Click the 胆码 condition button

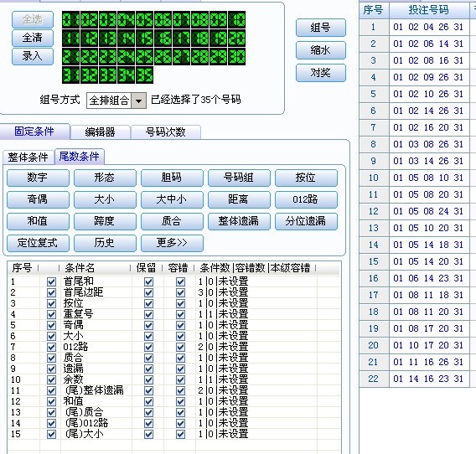point(172,178)
